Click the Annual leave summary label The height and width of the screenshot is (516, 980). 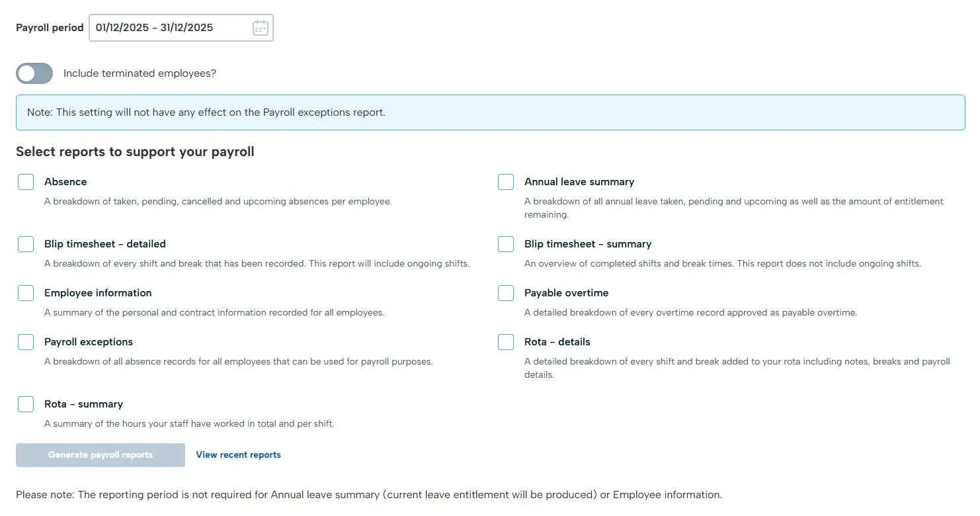[x=579, y=182]
